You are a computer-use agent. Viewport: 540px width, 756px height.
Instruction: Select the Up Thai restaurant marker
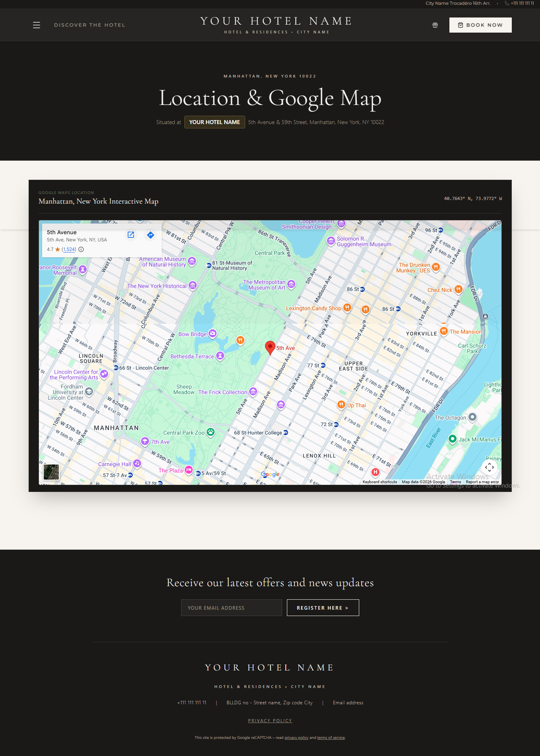341,405
